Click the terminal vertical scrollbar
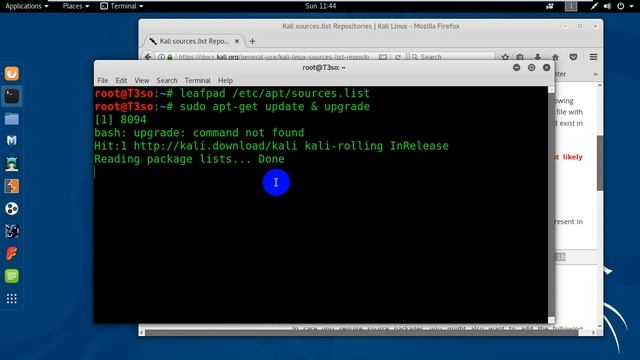The height and width of the screenshot is (360, 640). click(551, 205)
